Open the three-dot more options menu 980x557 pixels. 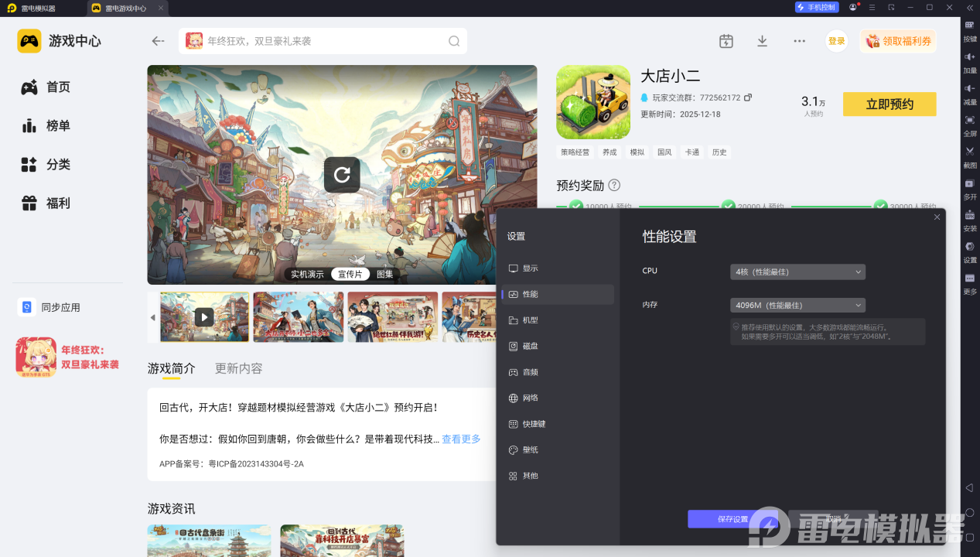(799, 41)
